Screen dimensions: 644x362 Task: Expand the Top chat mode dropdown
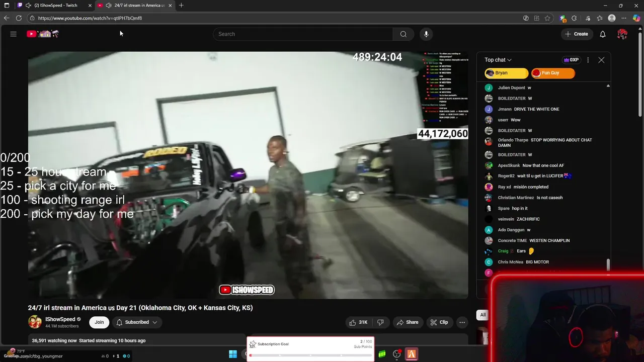click(498, 60)
